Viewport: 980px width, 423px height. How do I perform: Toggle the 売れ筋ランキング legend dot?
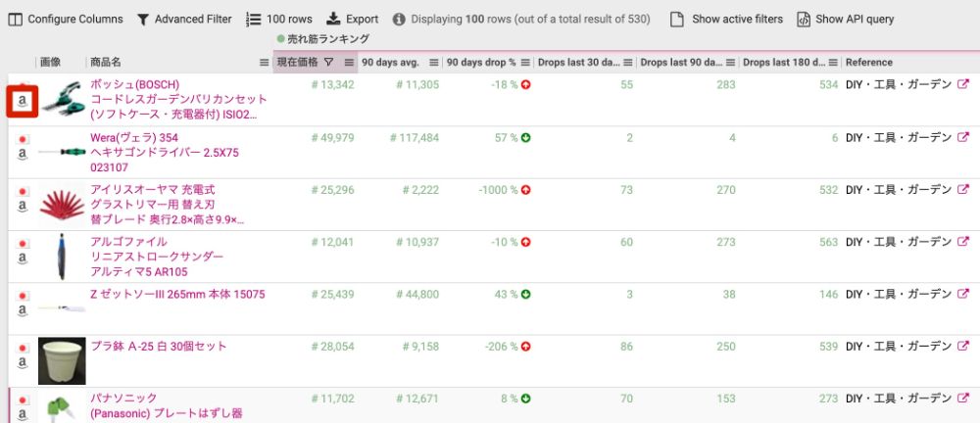point(280,39)
